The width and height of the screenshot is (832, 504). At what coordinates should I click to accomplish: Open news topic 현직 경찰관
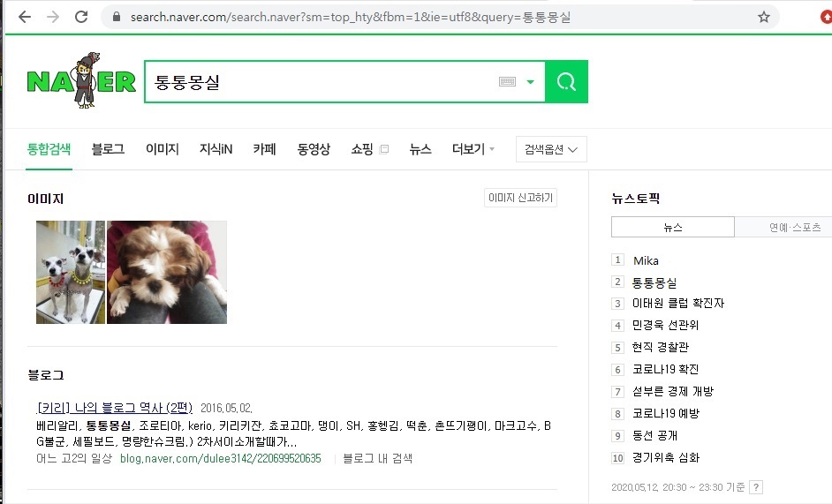(x=660, y=347)
